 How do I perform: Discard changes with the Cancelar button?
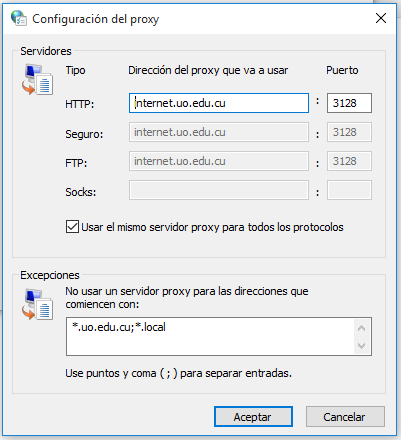pos(345,416)
